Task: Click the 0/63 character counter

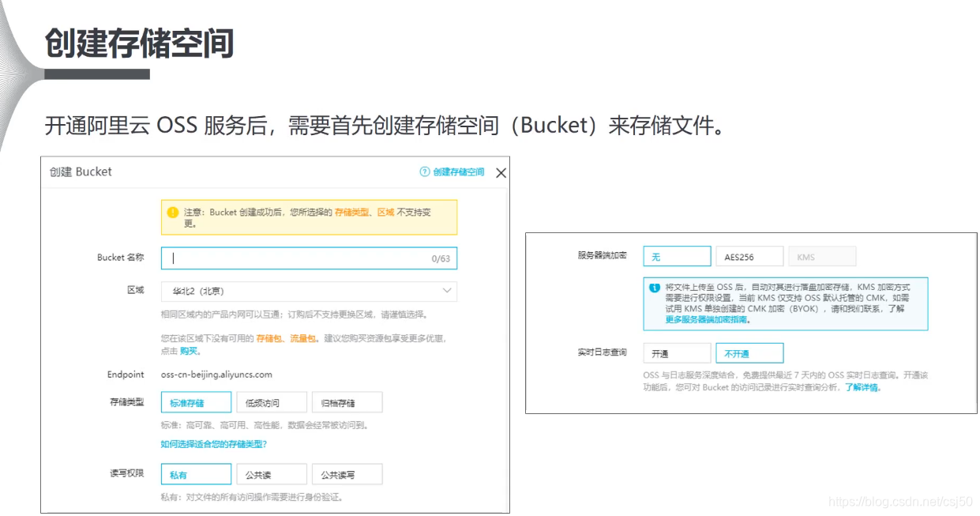Action: click(440, 258)
